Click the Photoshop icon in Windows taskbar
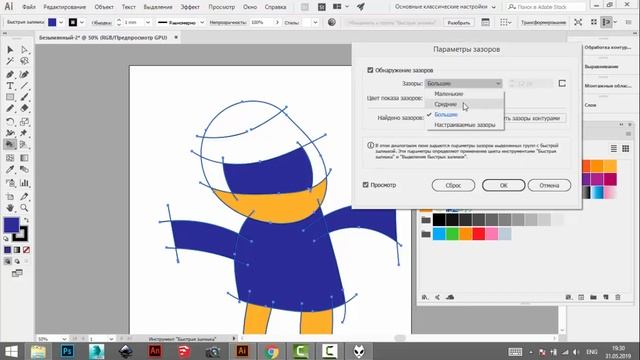Screen dimensions: 640x360 click(x=67, y=351)
